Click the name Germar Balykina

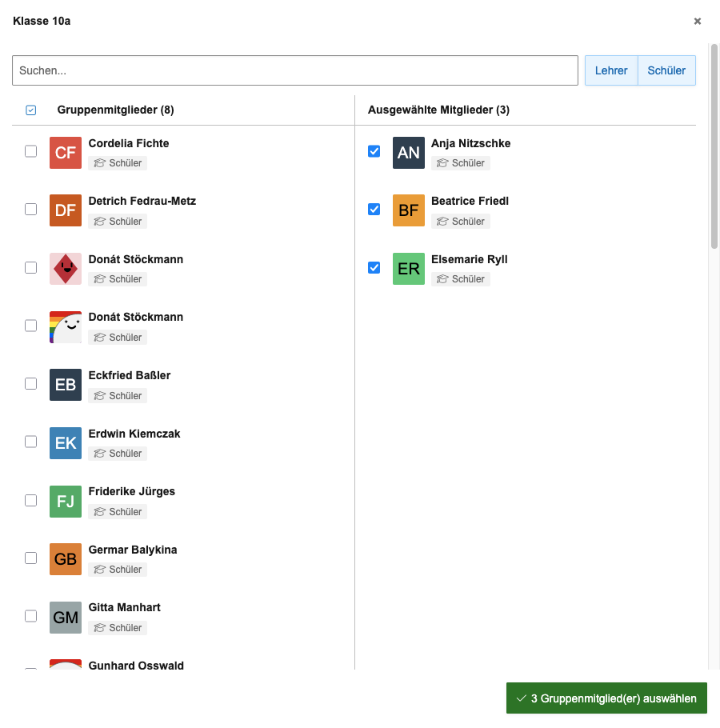(x=133, y=550)
